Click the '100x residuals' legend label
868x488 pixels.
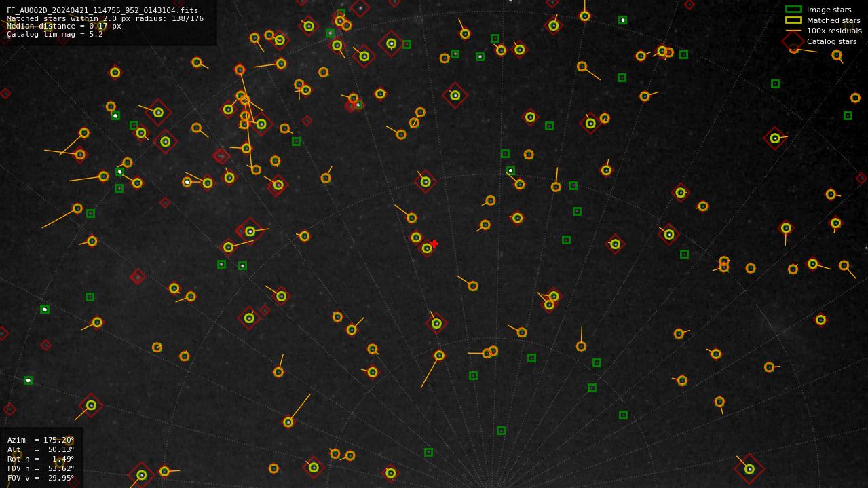[834, 31]
